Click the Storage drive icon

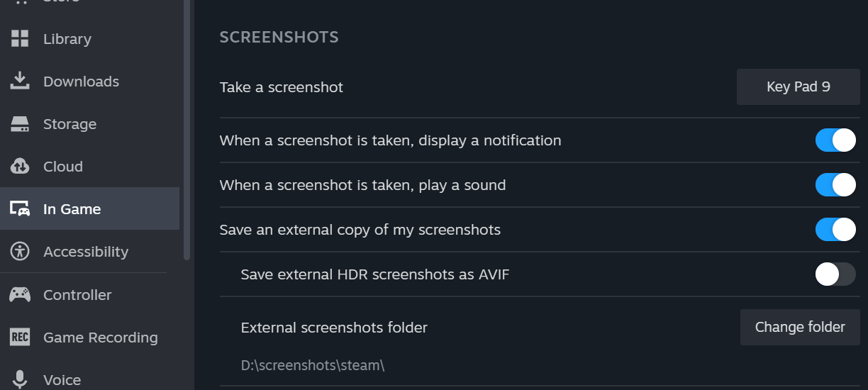tap(20, 124)
